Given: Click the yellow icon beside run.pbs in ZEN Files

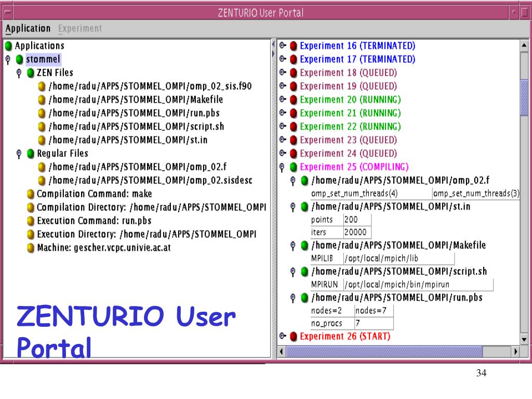Looking at the screenshot, I should [42, 113].
